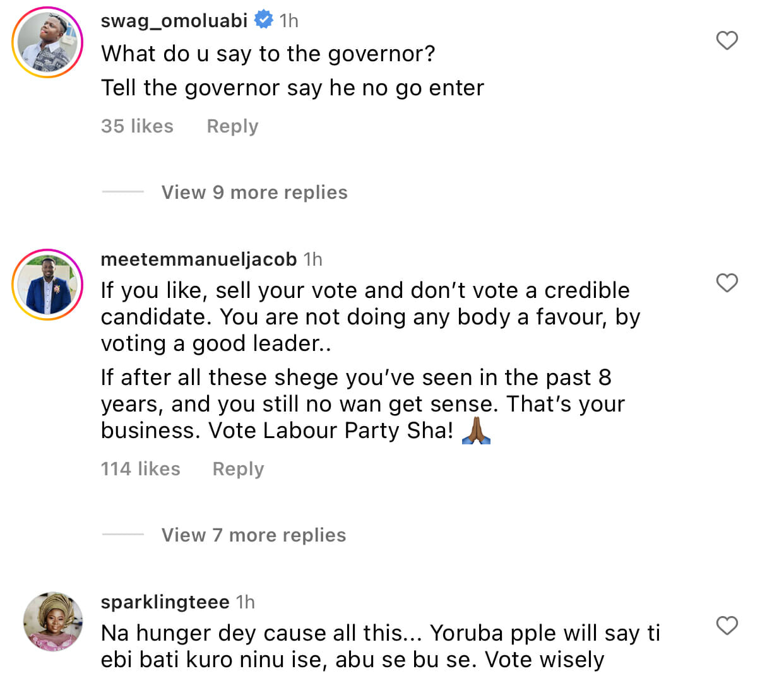Tap the heart beside sparklingteee's comment
Viewport: 784px width, 676px height.
click(727, 626)
